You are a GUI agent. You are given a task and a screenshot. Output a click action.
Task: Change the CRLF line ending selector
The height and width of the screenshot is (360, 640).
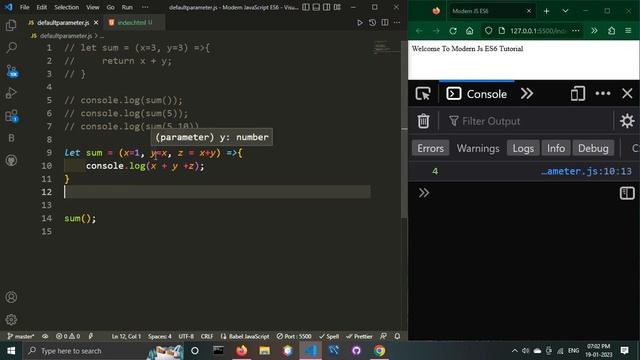(x=207, y=336)
